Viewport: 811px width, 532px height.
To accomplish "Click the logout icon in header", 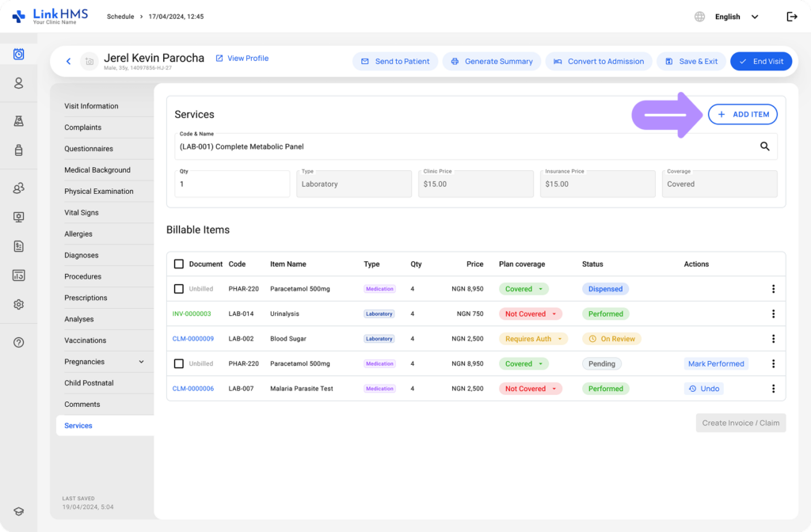I will pos(792,17).
